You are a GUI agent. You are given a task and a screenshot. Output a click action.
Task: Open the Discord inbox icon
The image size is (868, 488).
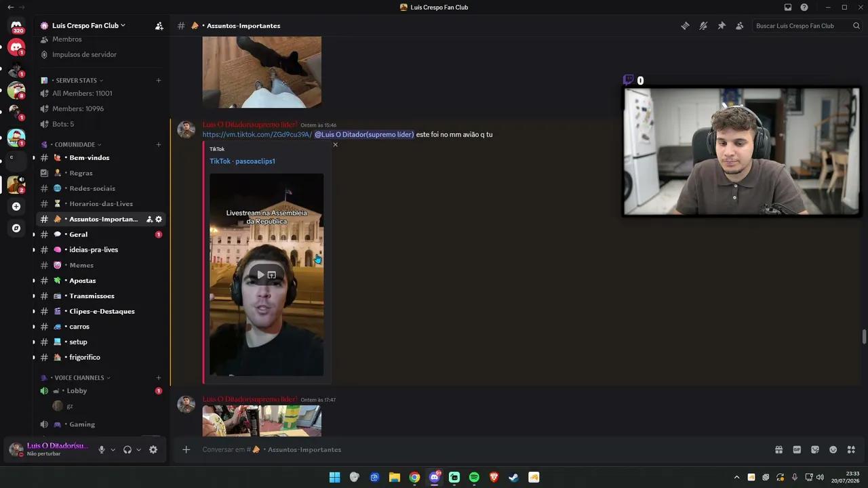[788, 7]
